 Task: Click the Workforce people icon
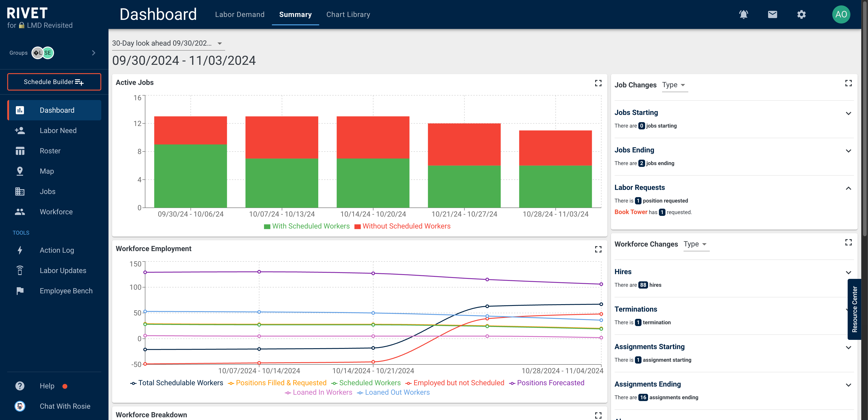[x=20, y=212]
